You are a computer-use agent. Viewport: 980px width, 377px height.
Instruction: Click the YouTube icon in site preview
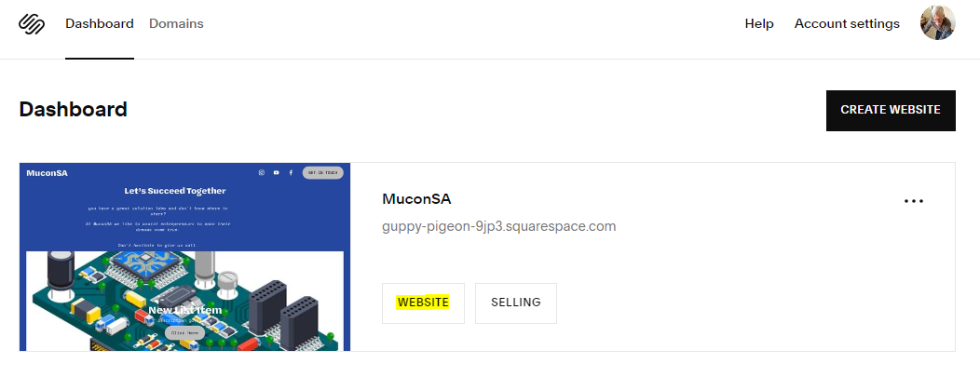point(277,173)
